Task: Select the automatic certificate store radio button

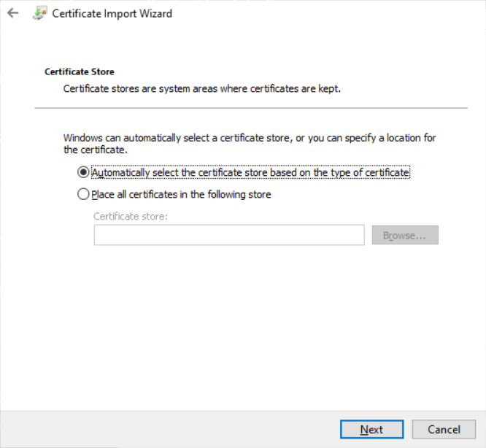Action: point(83,173)
